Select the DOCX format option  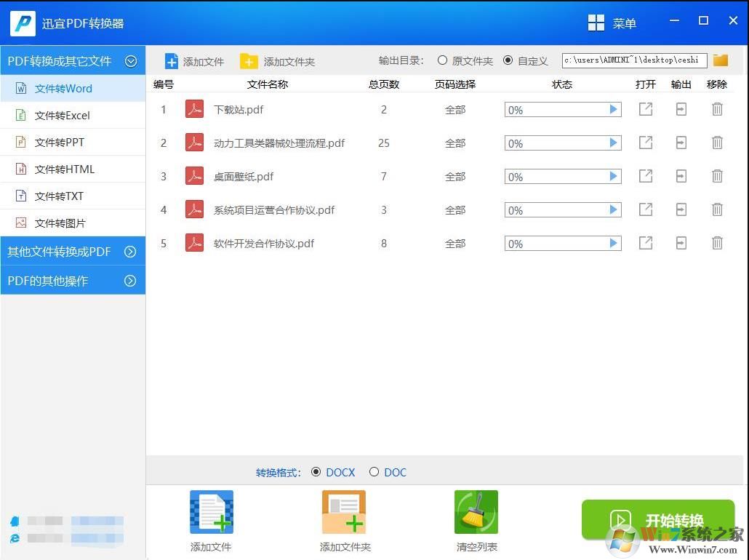[x=316, y=472]
